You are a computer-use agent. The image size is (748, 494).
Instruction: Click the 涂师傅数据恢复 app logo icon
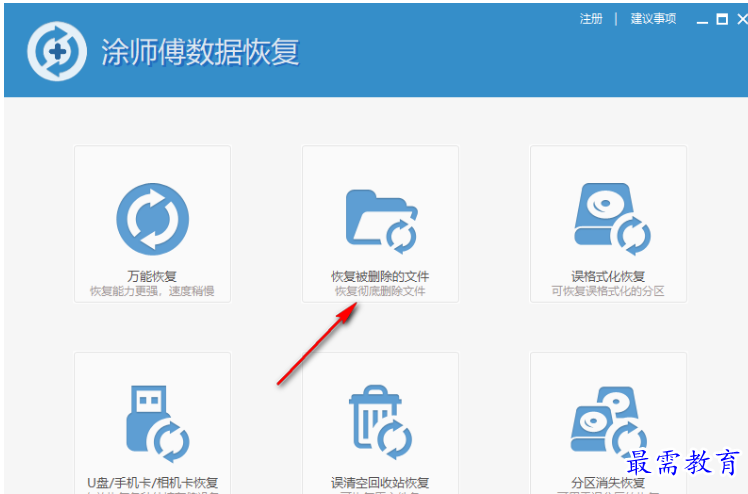pyautogui.click(x=57, y=51)
